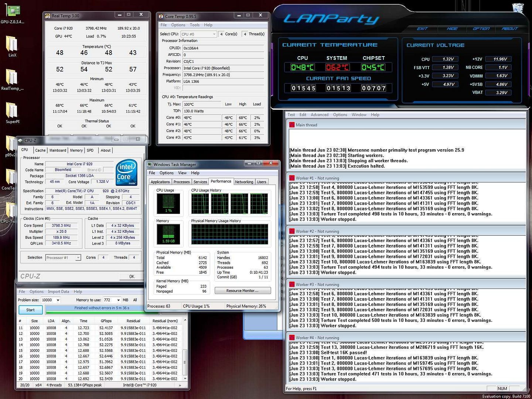The height and width of the screenshot is (399, 532).
Task: Click the red Worker #2 window icon
Action: point(291,231)
